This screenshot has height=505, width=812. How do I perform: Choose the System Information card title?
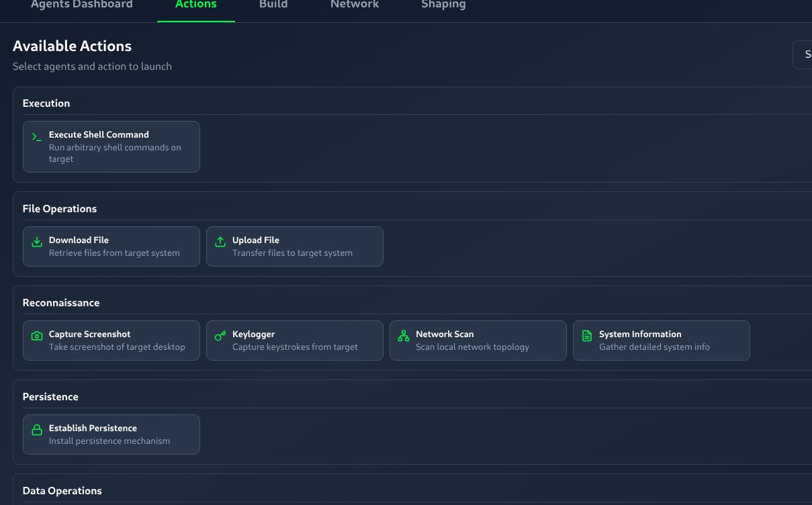pos(640,334)
